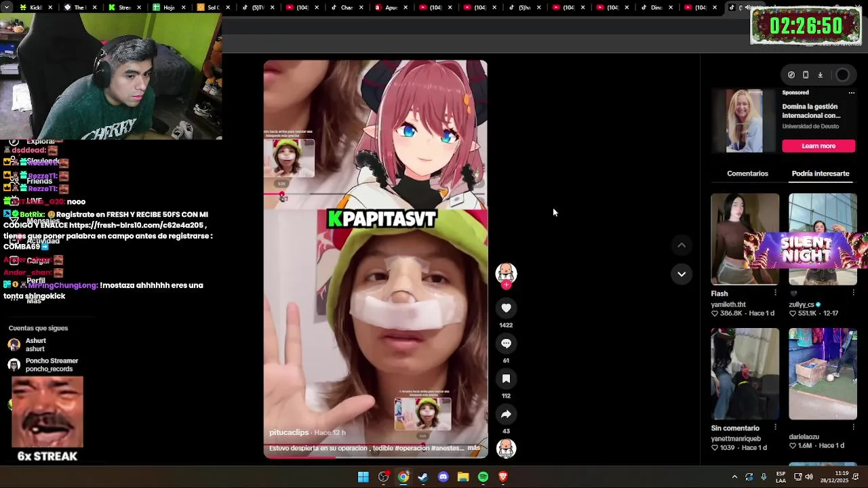Go to previous video with up chevron
Screen dimensions: 868x488
click(x=682, y=245)
